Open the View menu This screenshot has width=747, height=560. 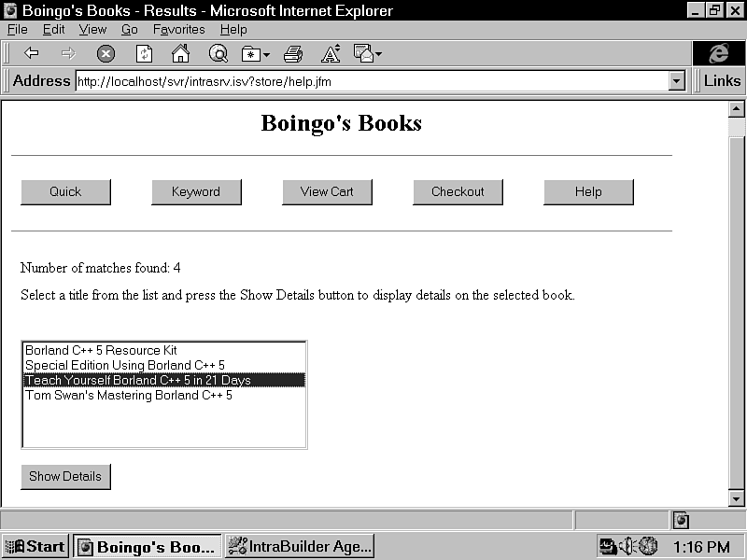point(92,30)
